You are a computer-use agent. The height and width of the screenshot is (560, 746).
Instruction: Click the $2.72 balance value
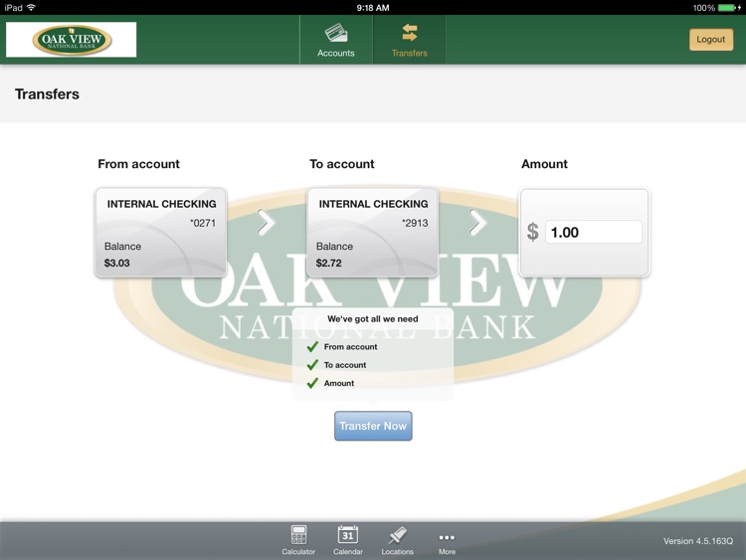329,263
